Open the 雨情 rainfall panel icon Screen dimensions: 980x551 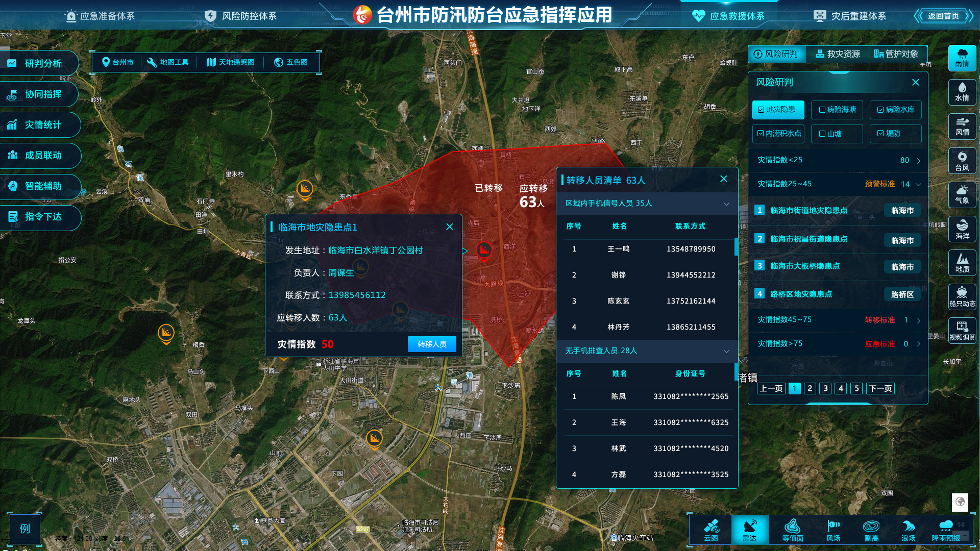click(x=962, y=58)
